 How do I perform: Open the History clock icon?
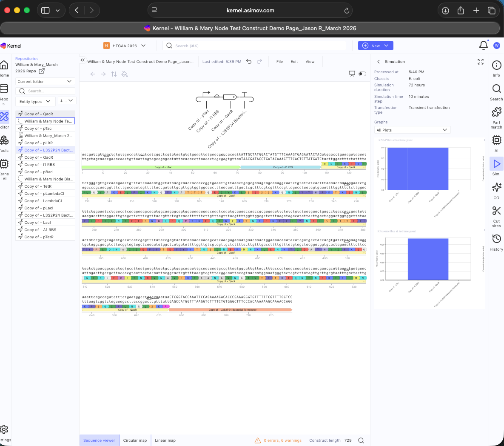point(496,239)
